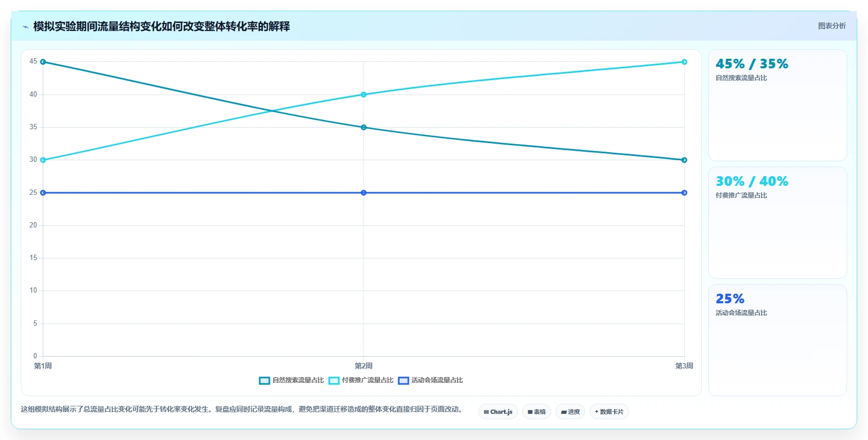Screen dimensions: 868x440
Task: Click the 自然搜索 data point at 第1周 (45)
Action: 43,62
